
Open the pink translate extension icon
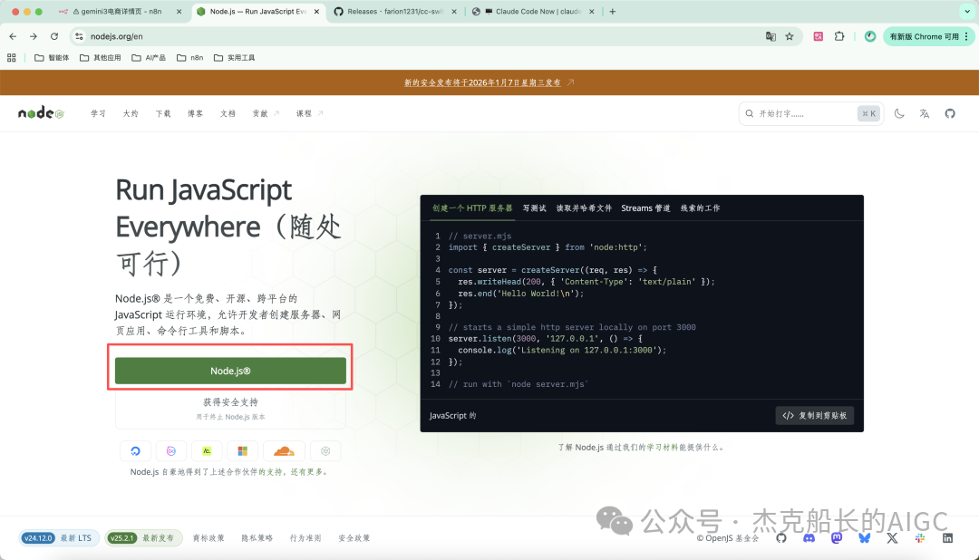(818, 36)
